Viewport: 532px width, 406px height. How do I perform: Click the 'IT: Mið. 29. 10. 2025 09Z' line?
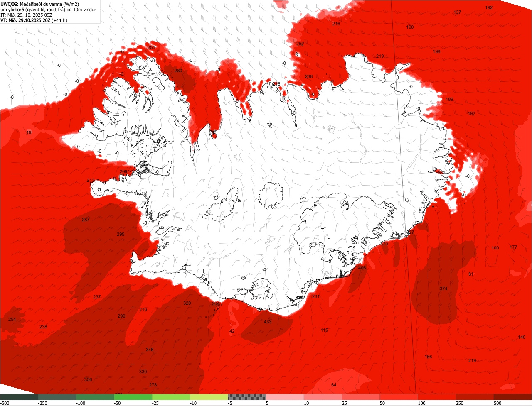[26, 15]
